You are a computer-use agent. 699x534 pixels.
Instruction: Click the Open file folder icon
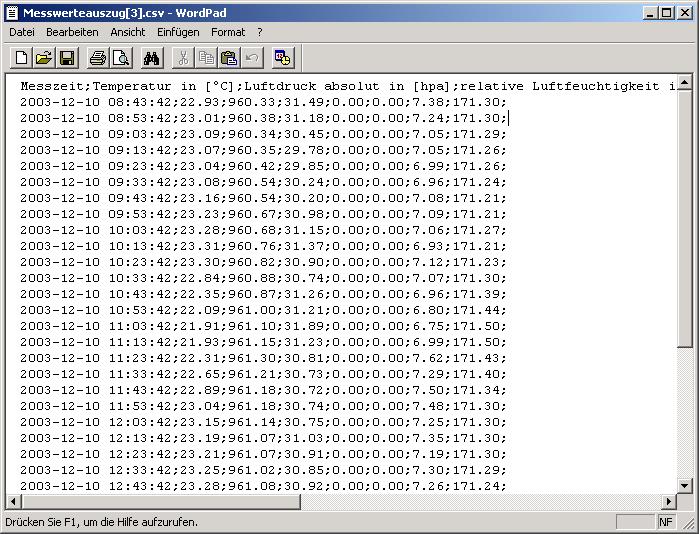(44, 58)
